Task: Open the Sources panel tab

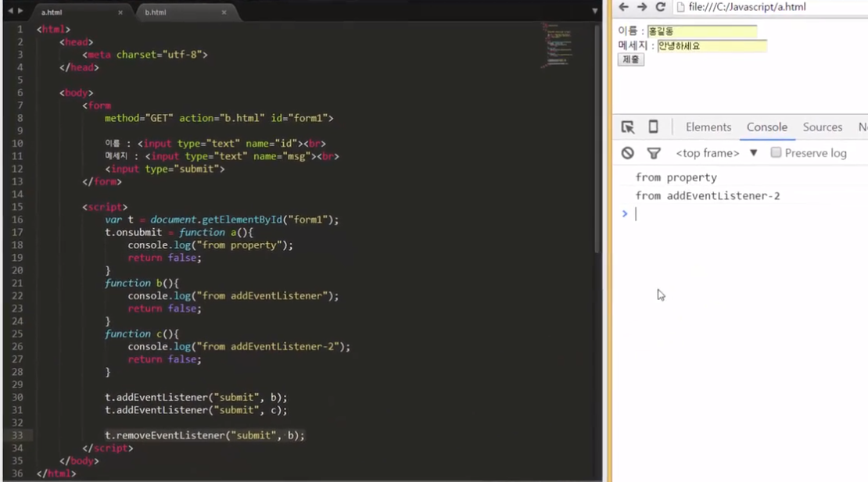Action: point(822,127)
